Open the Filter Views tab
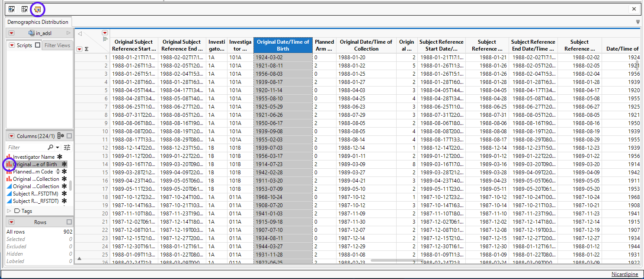 pyautogui.click(x=57, y=45)
